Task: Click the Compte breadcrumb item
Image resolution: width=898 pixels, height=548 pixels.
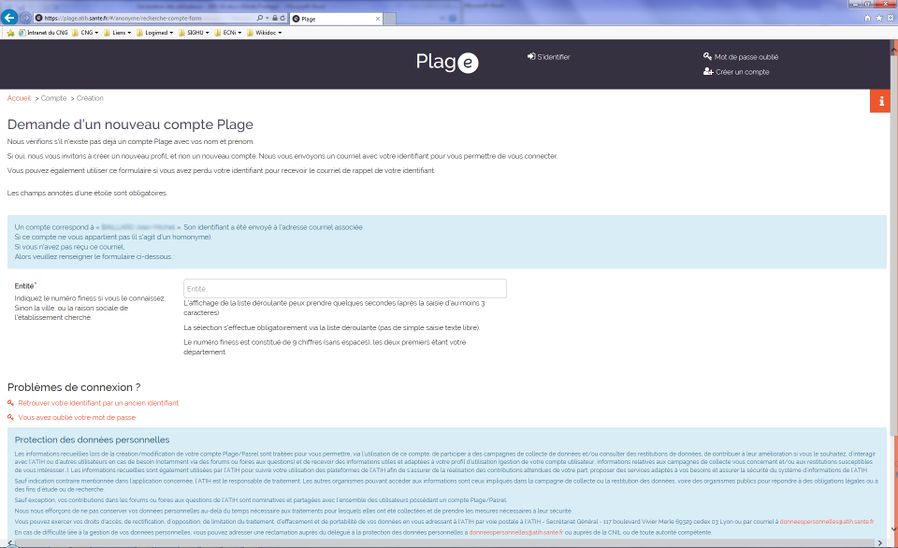Action: (x=54, y=98)
